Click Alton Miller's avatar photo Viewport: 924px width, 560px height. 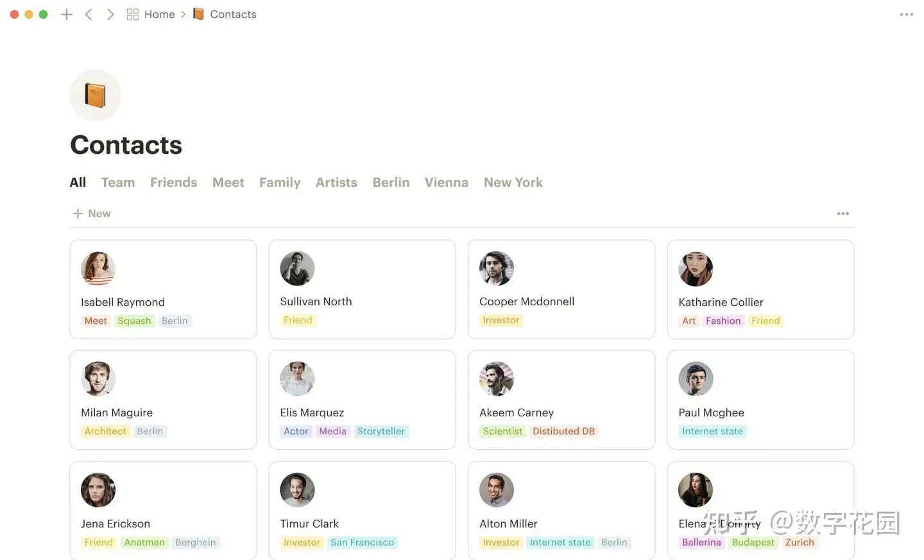(497, 490)
